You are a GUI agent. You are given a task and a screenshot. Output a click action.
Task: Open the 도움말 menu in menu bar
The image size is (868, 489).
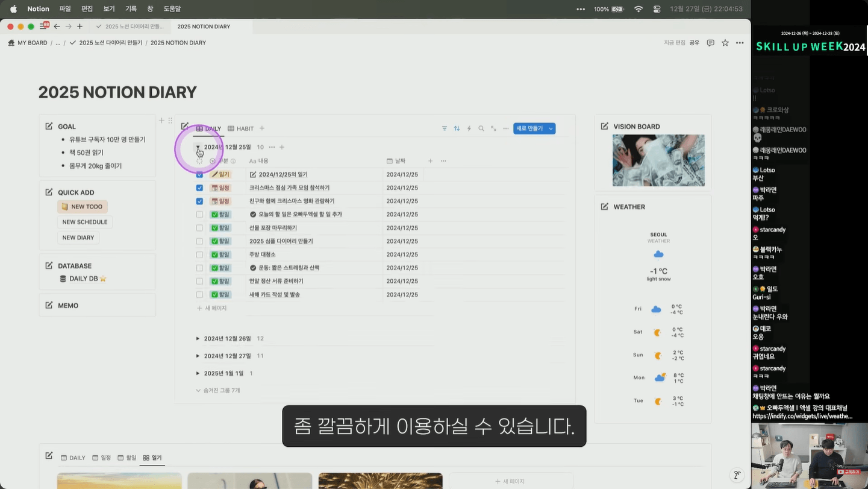coord(172,9)
